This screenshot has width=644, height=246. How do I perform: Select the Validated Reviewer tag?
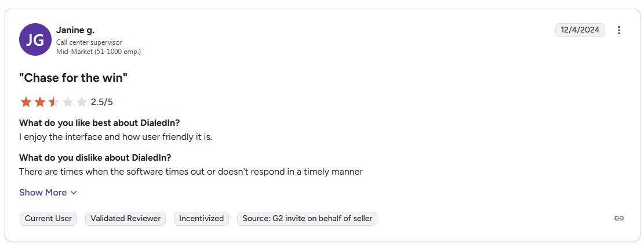point(125,218)
